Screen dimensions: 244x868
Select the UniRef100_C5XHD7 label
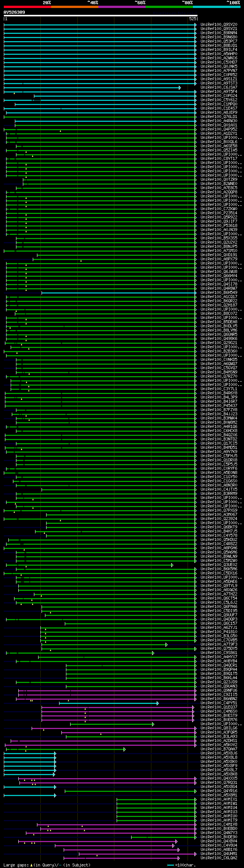coord(219,62)
